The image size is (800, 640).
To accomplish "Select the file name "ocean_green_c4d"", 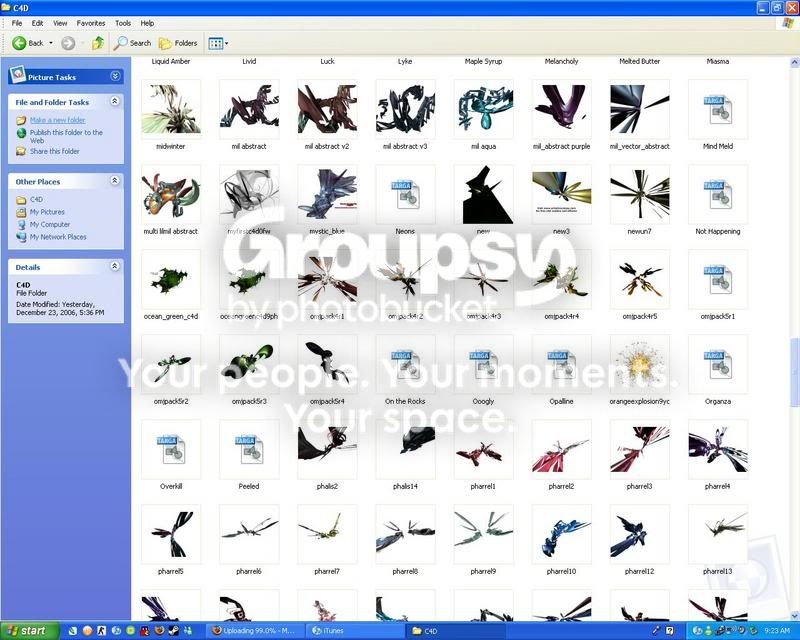I will click(171, 316).
